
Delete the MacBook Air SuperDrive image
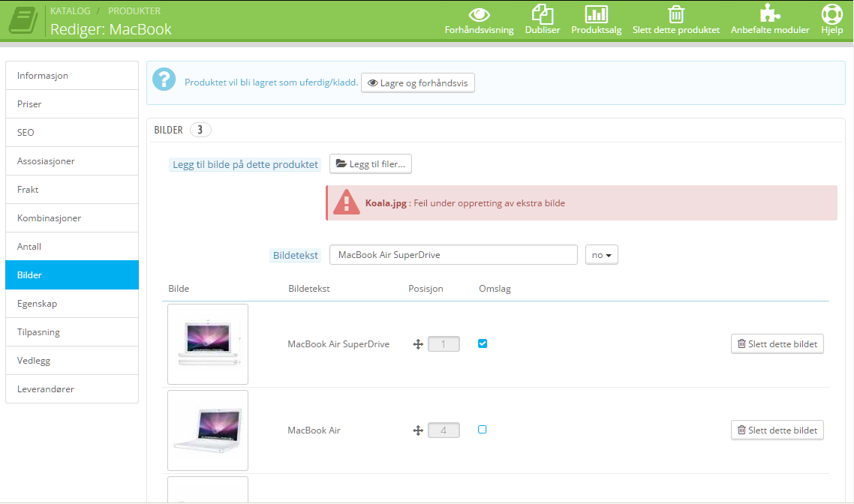coord(777,344)
